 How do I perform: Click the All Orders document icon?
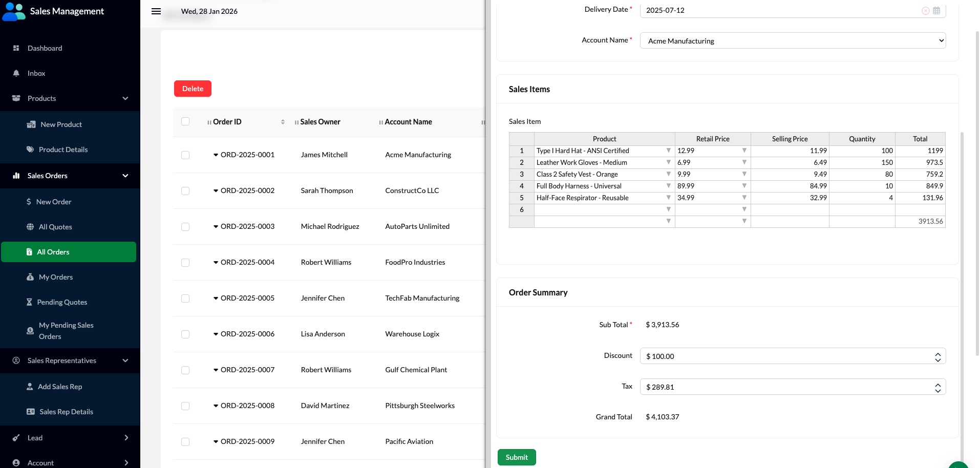pyautogui.click(x=29, y=252)
